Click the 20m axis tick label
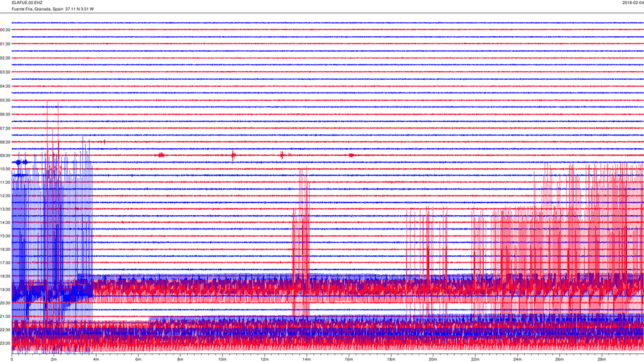Screen dimensions: 644x362 click(x=433, y=359)
